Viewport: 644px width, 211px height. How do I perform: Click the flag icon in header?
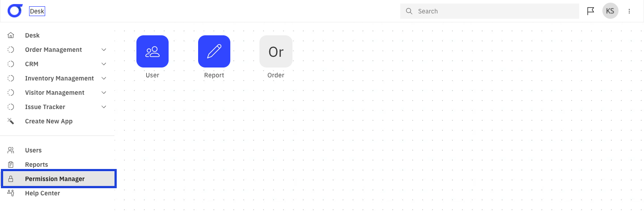[591, 11]
